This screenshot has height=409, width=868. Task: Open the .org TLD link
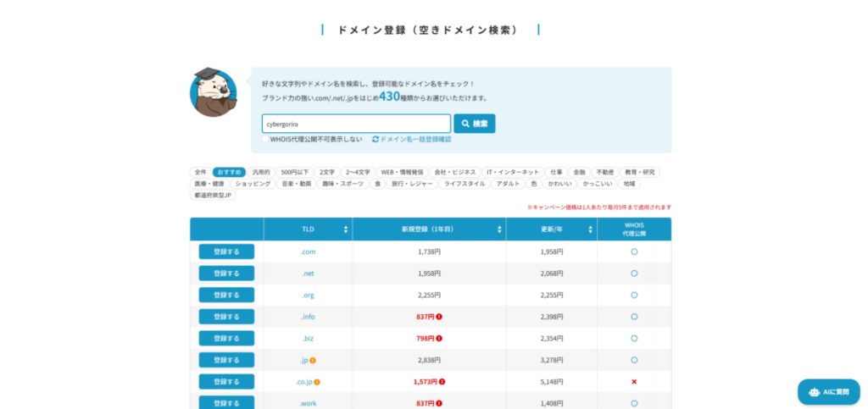[308, 295]
